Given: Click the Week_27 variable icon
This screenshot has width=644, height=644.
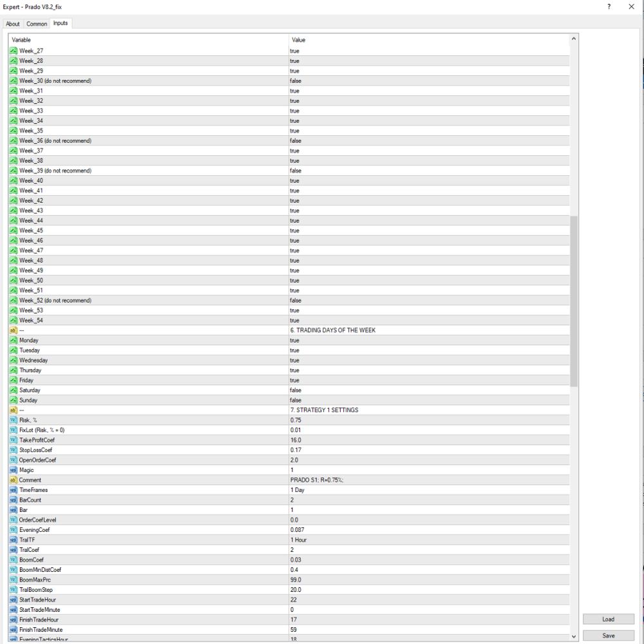Looking at the screenshot, I should [x=13, y=51].
